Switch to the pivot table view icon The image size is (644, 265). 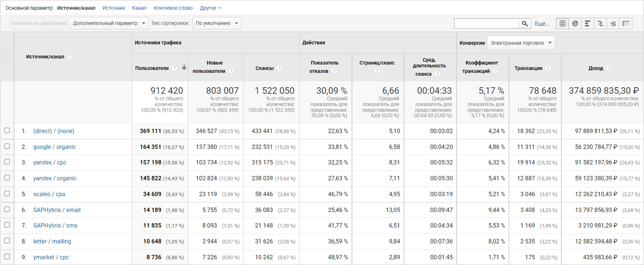click(626, 23)
